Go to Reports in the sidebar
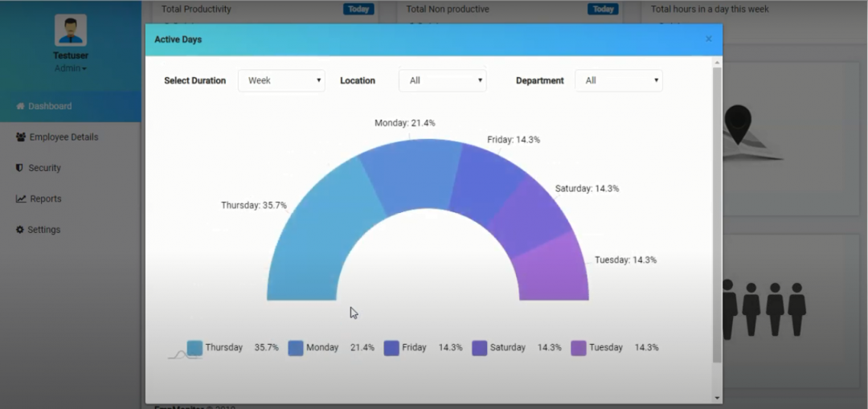The image size is (868, 409). tap(46, 199)
